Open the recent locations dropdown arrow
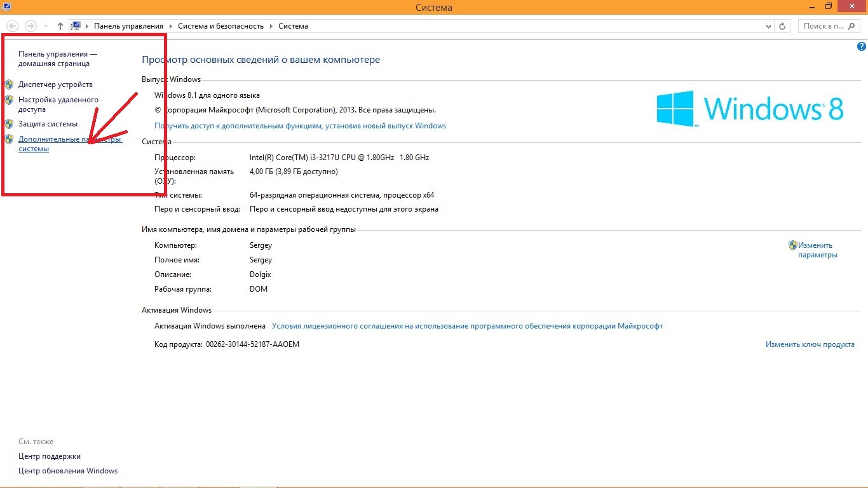The width and height of the screenshot is (868, 488). click(x=46, y=26)
